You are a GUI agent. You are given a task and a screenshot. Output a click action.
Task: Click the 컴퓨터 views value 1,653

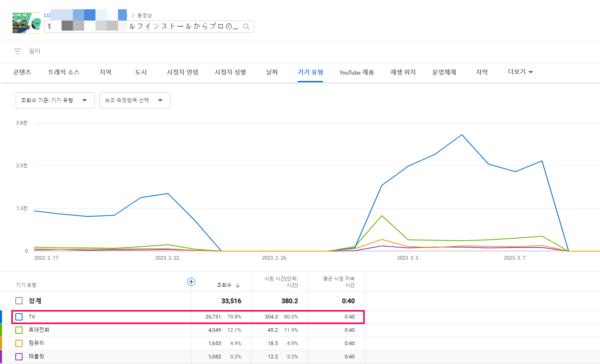[x=214, y=343]
